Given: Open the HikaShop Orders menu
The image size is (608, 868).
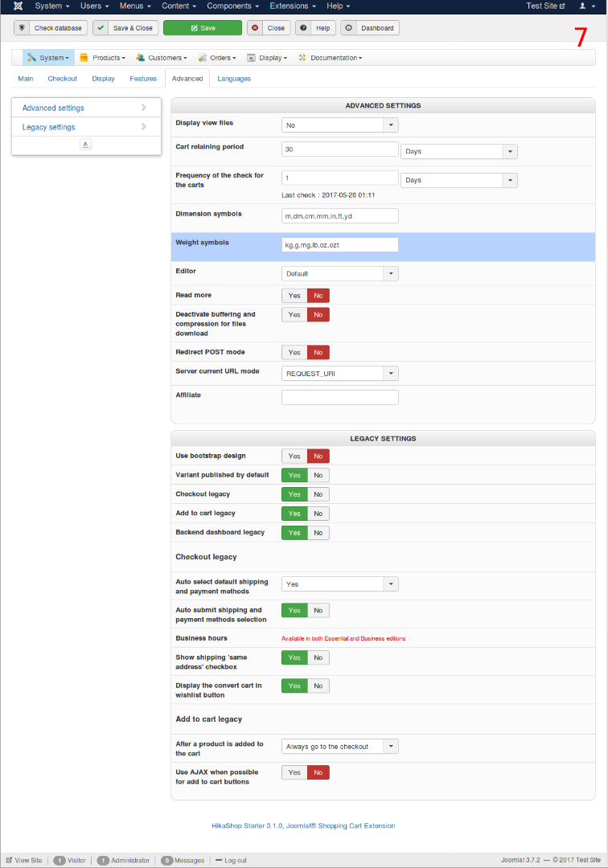Looking at the screenshot, I should [217, 58].
